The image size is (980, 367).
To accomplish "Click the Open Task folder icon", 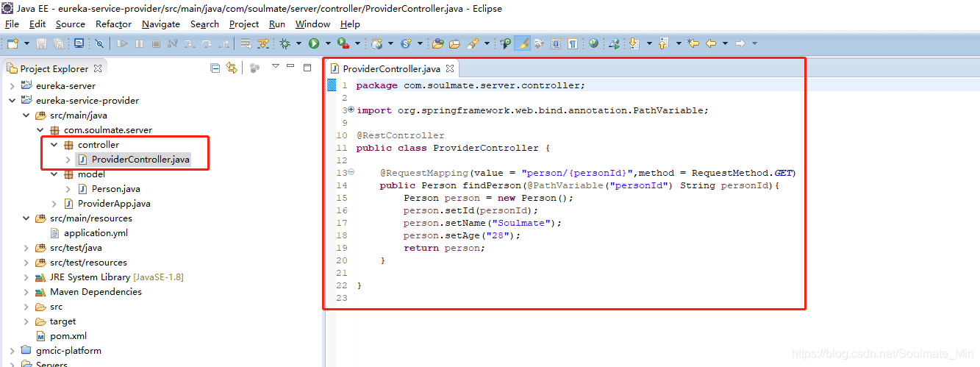I will (454, 44).
